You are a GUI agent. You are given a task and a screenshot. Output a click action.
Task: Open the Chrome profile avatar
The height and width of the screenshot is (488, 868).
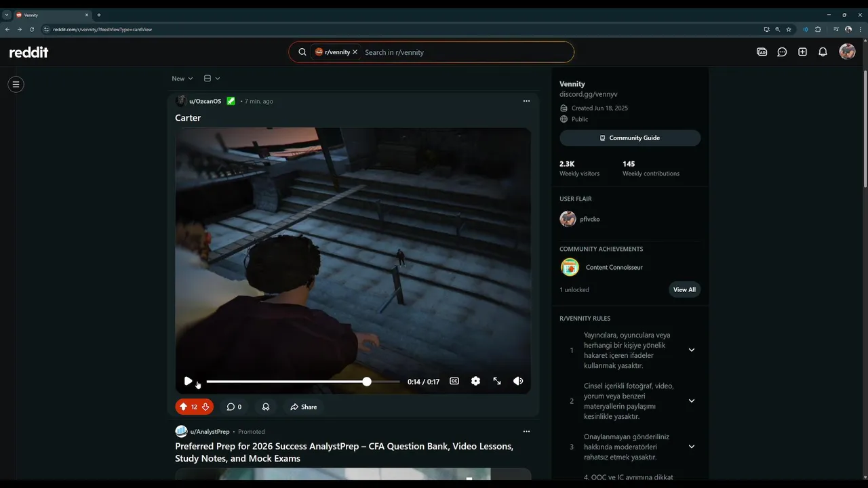(848, 29)
